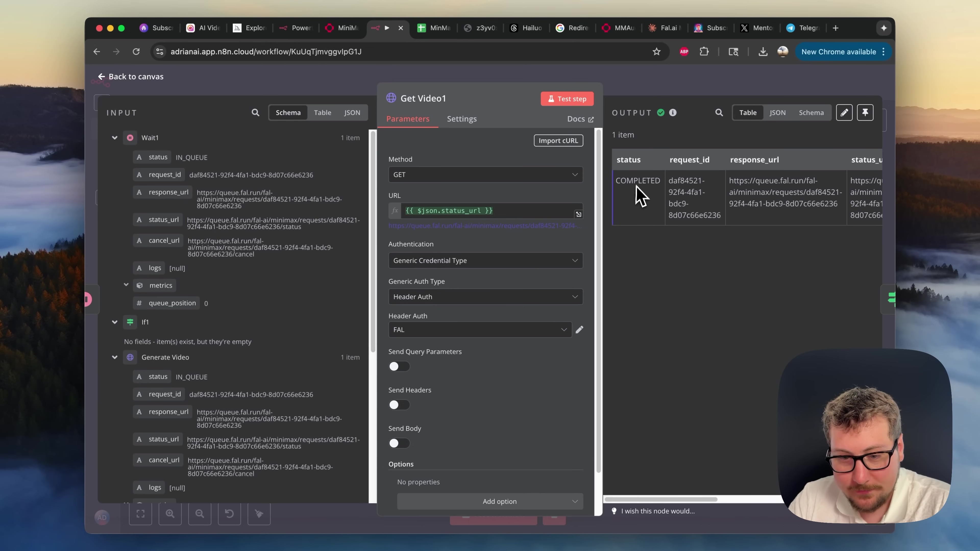Image resolution: width=980 pixels, height=551 pixels.
Task: Click fit-to-view canvas icon
Action: point(140,514)
